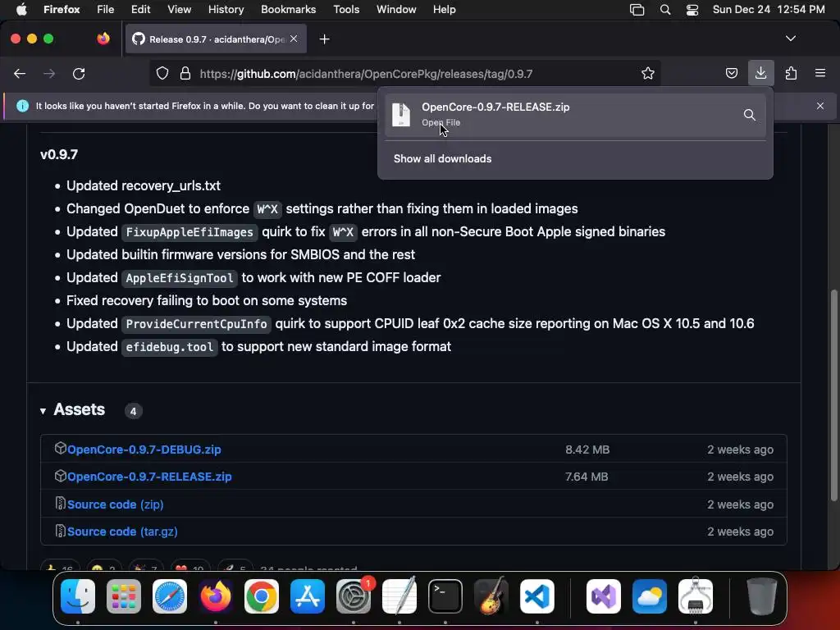Open the Bookmarks menu
The image size is (840, 630).
[288, 9]
